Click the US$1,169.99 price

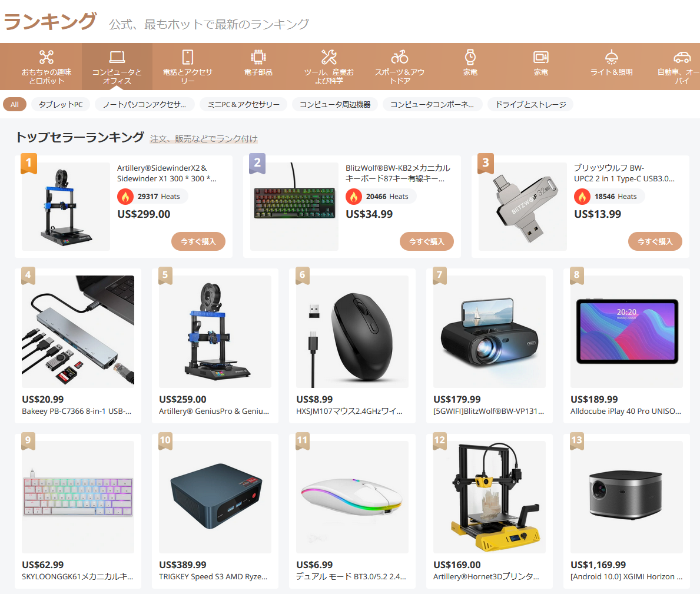pos(598,565)
